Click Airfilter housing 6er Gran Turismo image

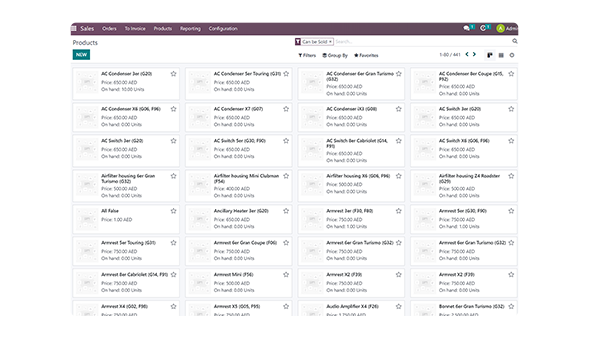(87, 184)
